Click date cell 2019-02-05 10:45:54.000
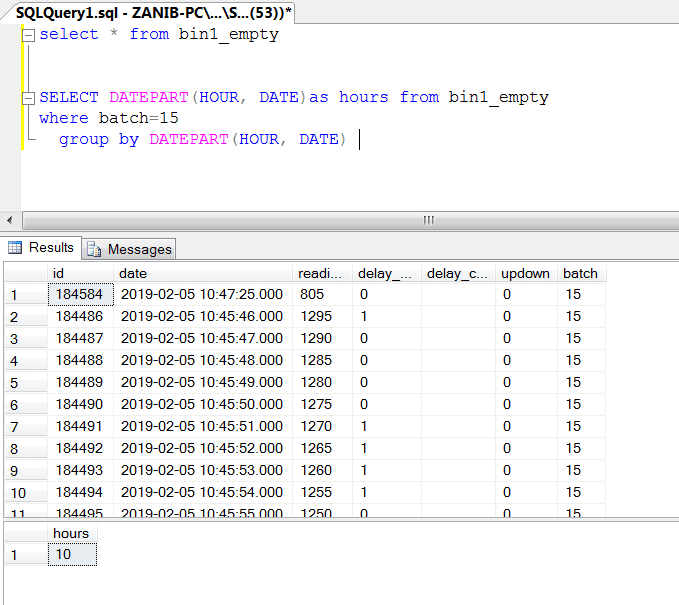 click(203, 493)
